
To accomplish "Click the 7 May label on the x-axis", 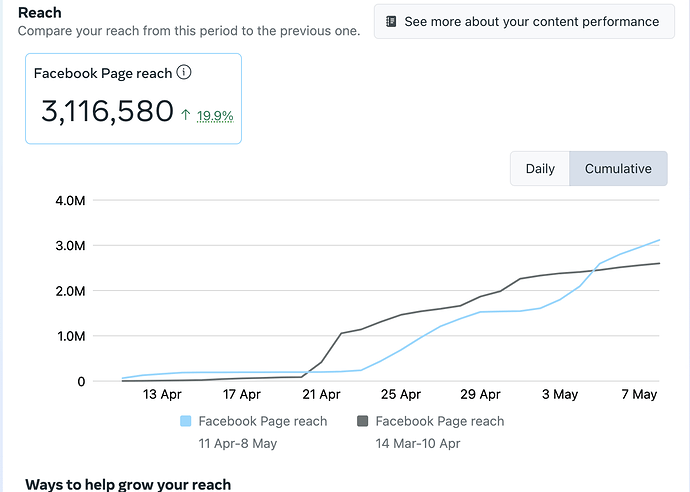I will pyautogui.click(x=638, y=395).
